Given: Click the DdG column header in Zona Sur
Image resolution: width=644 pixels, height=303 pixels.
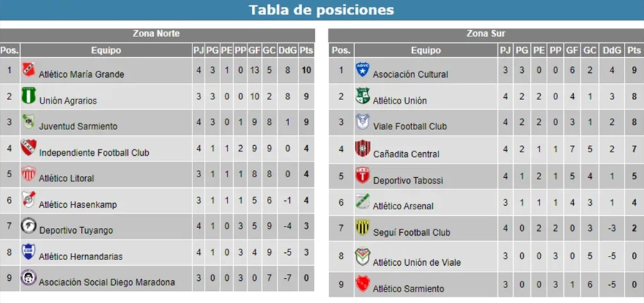Looking at the screenshot, I should (x=612, y=50).
